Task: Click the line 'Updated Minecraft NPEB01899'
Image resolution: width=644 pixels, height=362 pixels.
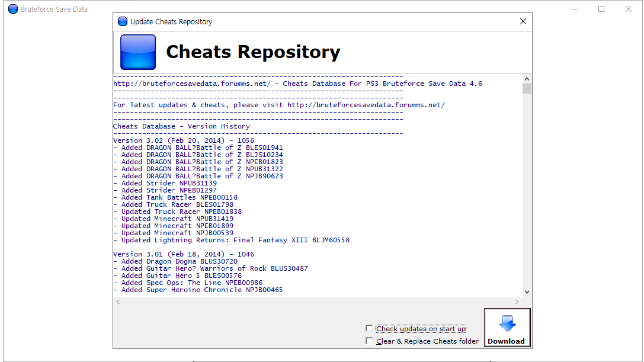Action: click(174, 226)
